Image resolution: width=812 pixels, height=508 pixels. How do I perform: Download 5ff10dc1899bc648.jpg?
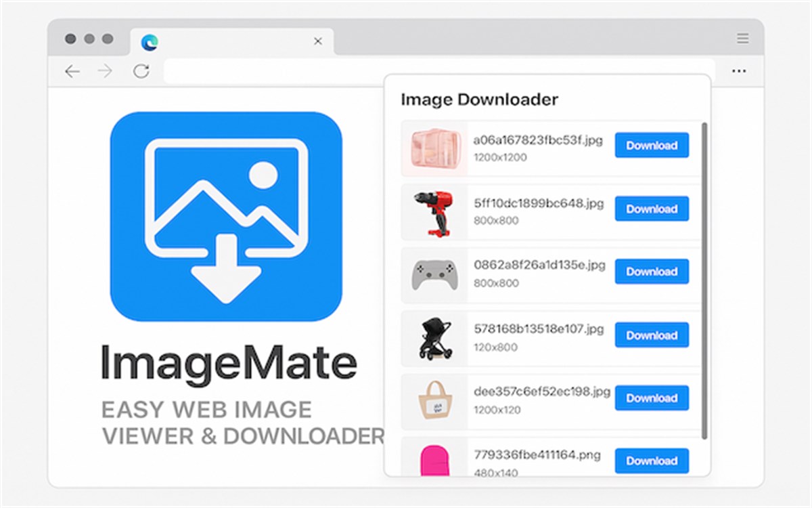point(652,209)
